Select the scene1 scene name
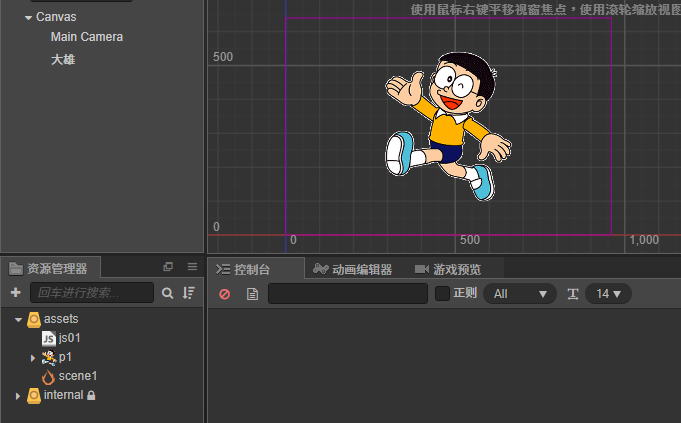 78,376
